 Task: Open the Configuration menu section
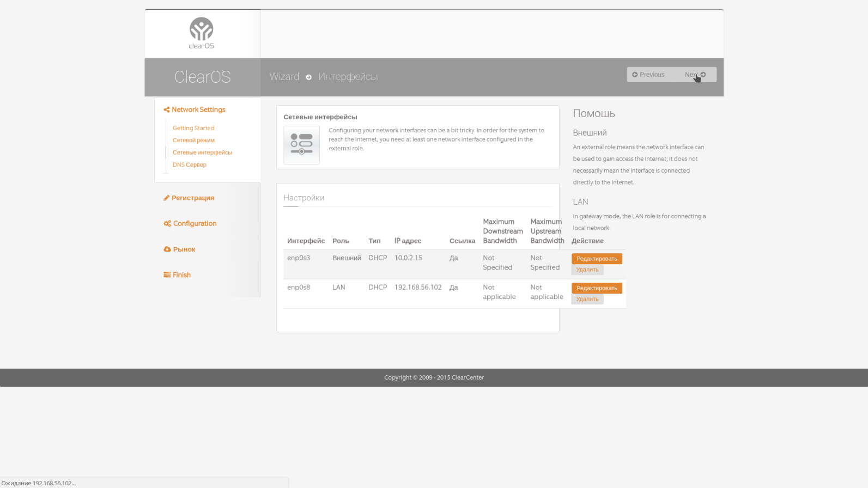click(195, 223)
